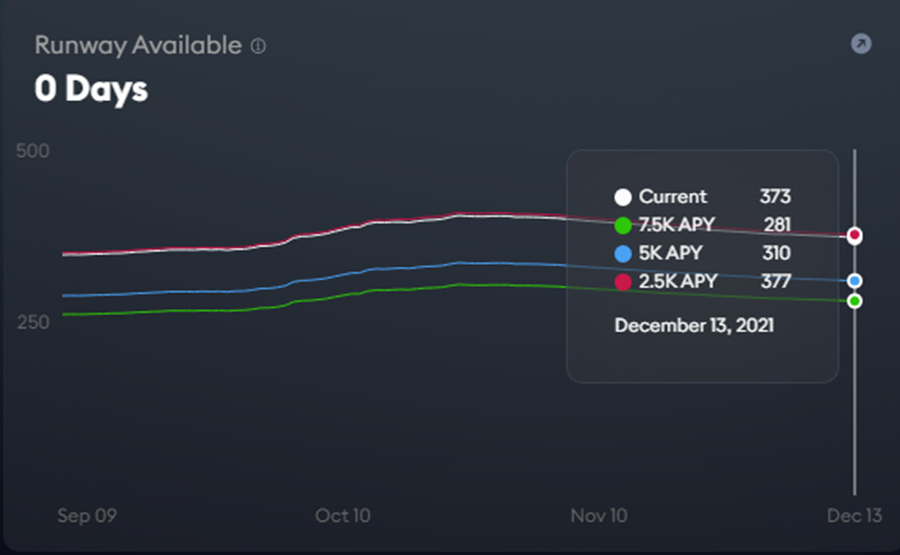Click the 5K APY label in tooltip
This screenshot has height=555, width=900.
click(x=670, y=253)
